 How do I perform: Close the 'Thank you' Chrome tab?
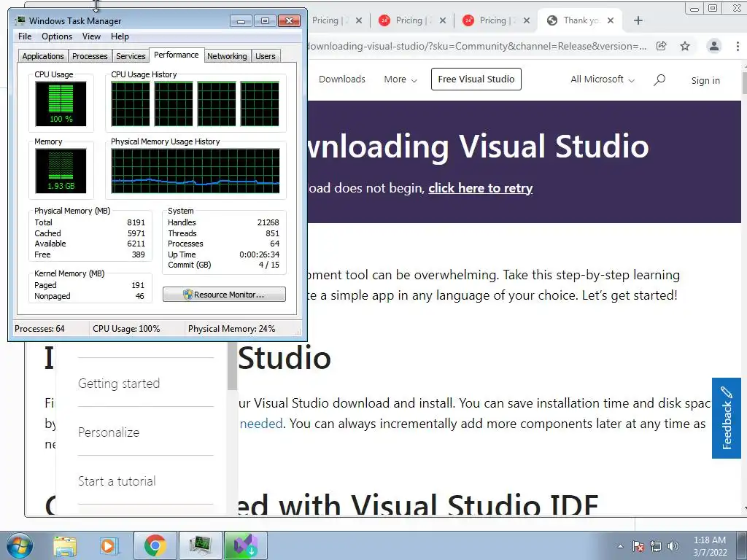point(611,20)
